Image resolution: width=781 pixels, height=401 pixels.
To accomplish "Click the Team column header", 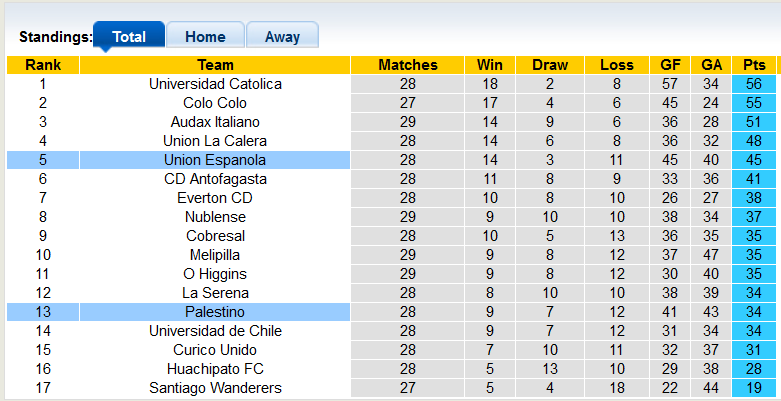I will [x=215, y=65].
